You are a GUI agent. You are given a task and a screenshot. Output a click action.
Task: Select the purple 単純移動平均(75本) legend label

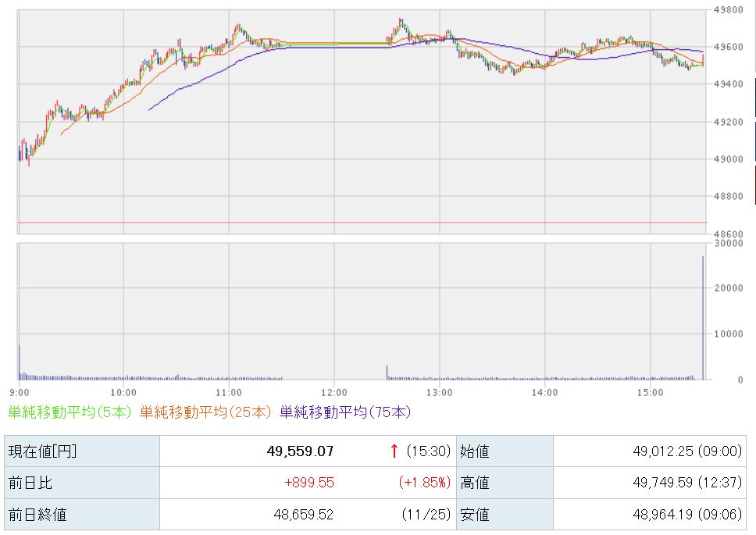tap(344, 412)
